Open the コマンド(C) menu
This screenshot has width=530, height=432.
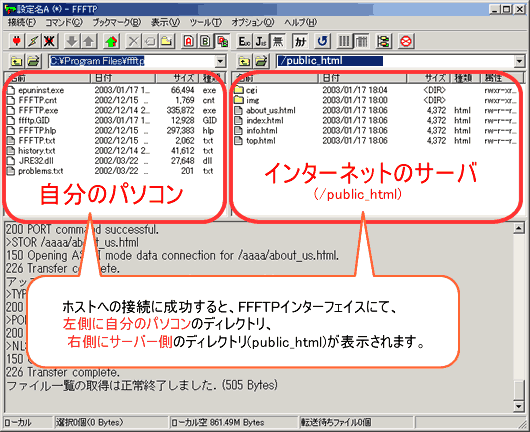tap(64, 23)
